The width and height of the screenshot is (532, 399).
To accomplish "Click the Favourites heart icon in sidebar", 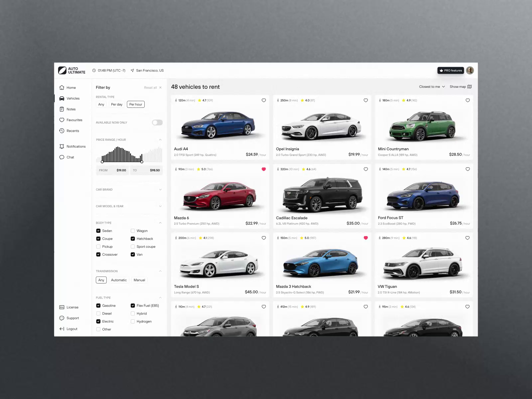I will pos(62,120).
